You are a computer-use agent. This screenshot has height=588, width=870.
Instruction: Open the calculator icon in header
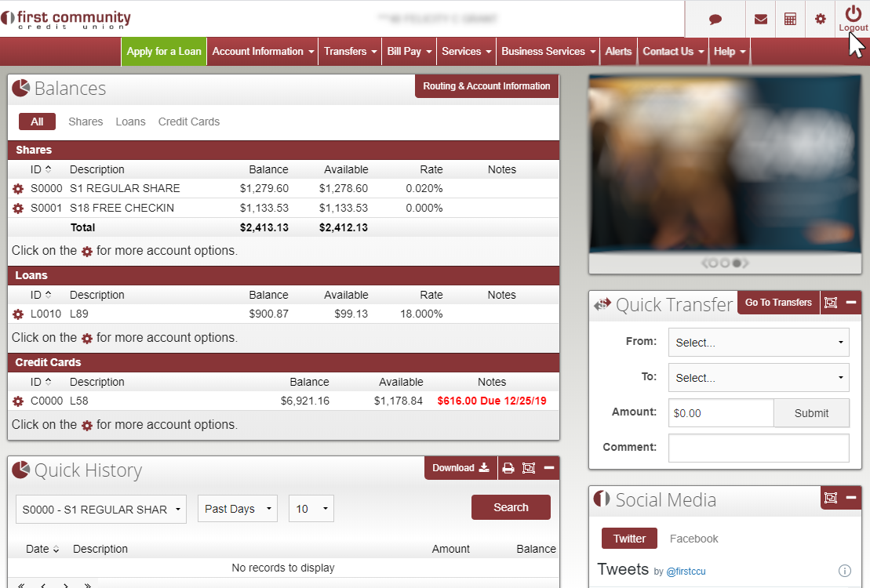click(790, 20)
